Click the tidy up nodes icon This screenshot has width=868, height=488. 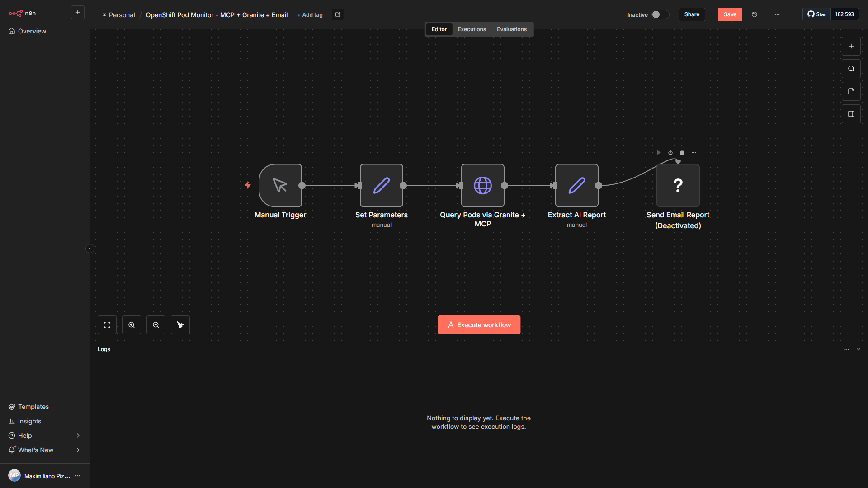(180, 325)
